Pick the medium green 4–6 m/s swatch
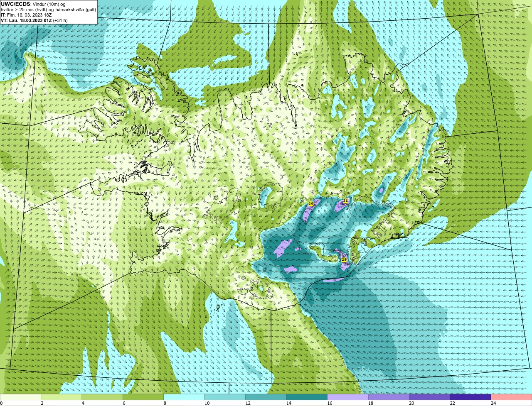This screenshot has height=406, width=532. click(102, 397)
